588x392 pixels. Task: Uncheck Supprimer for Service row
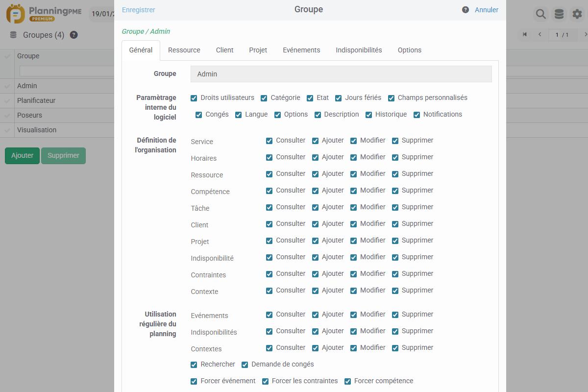[x=395, y=141]
